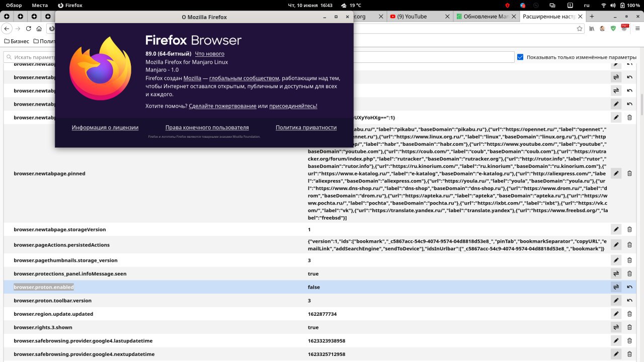Open a new browser tab
Viewport: 644px width, 362px height.
pyautogui.click(x=592, y=17)
